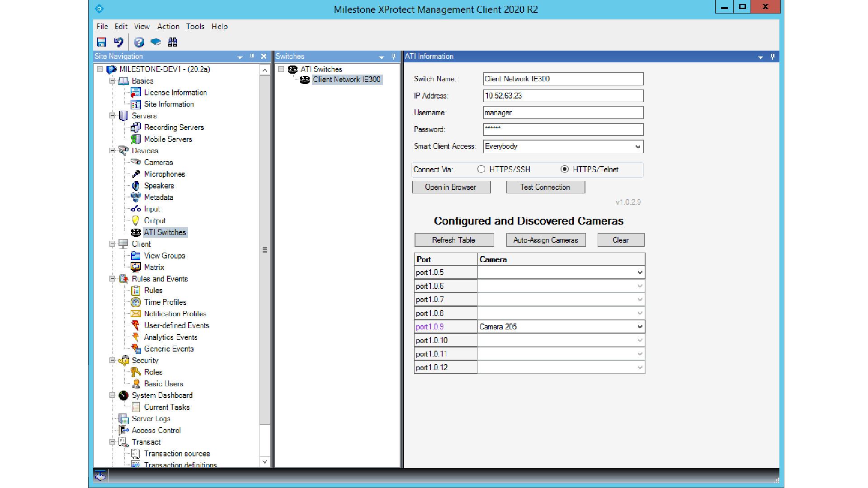Click the Mobile Servers icon
Image resolution: width=868 pixels, height=488 pixels.
pos(136,139)
